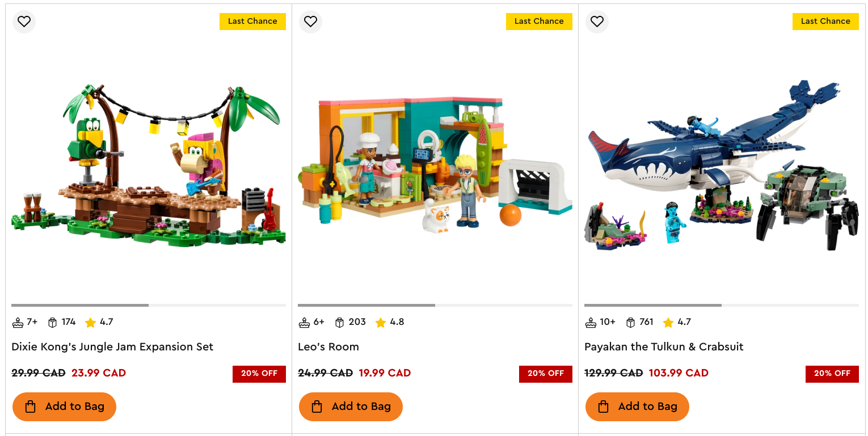Screen dimensions: 868x436
Task: Open Leo's Room product title link
Action: coord(328,347)
